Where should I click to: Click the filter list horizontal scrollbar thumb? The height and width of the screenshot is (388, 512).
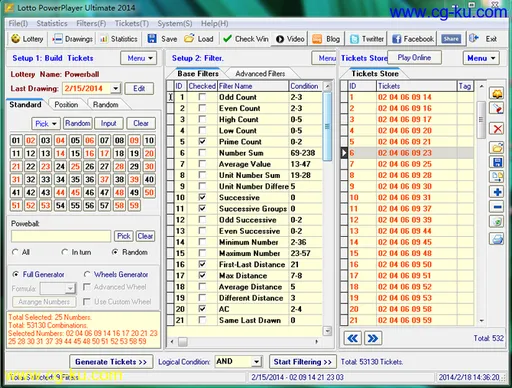(x=183, y=341)
